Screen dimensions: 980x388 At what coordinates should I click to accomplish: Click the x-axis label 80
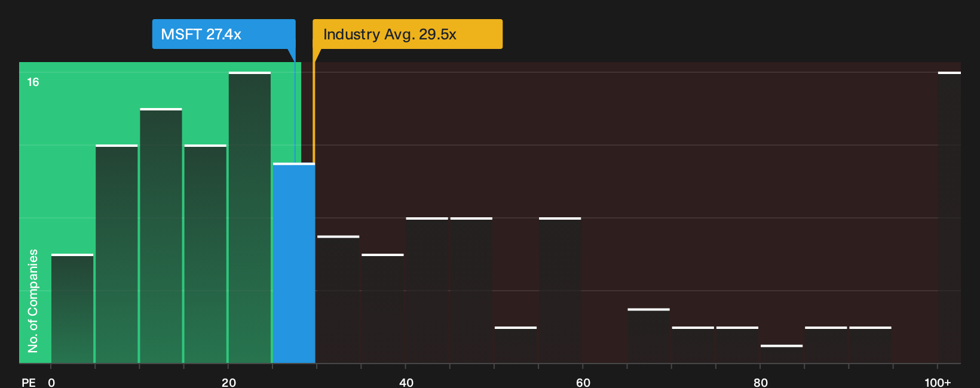click(761, 382)
